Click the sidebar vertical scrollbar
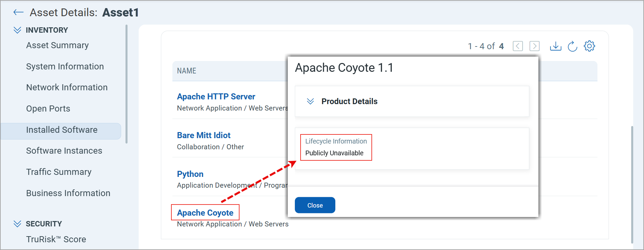Viewport: 644px width, 250px height. coord(127,84)
